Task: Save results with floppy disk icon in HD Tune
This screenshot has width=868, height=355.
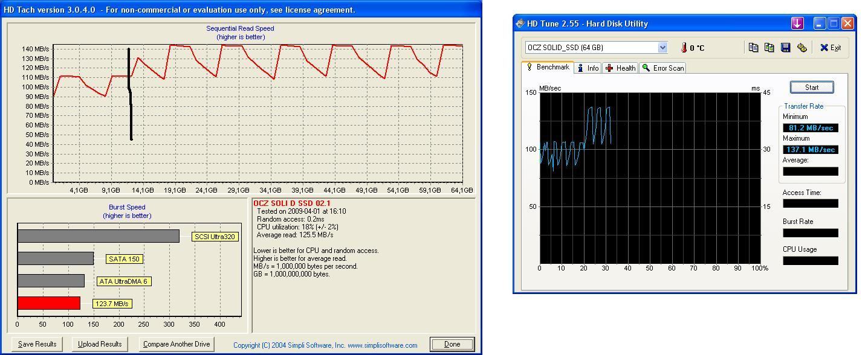Action: (786, 47)
